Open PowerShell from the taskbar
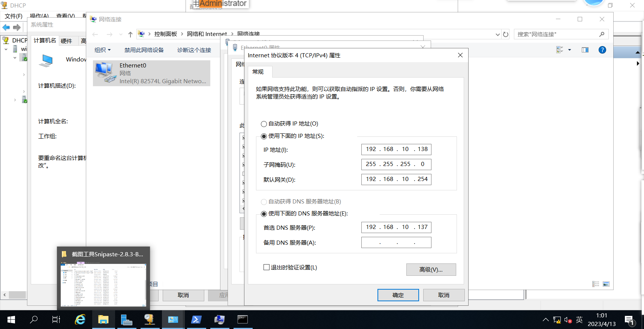644x329 pixels. (196, 320)
